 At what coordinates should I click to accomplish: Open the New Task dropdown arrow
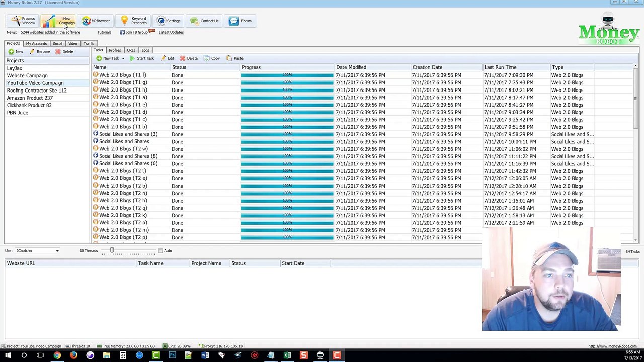tap(123, 59)
